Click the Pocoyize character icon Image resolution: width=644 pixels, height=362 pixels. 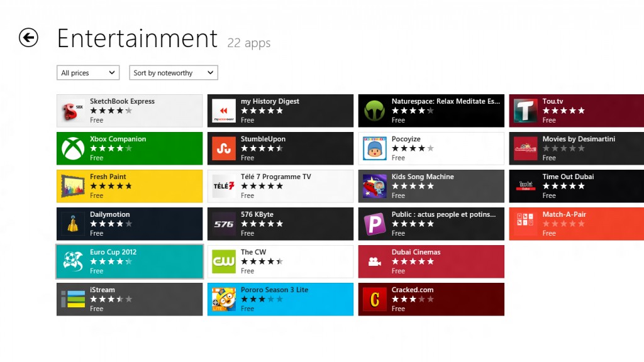(x=375, y=148)
